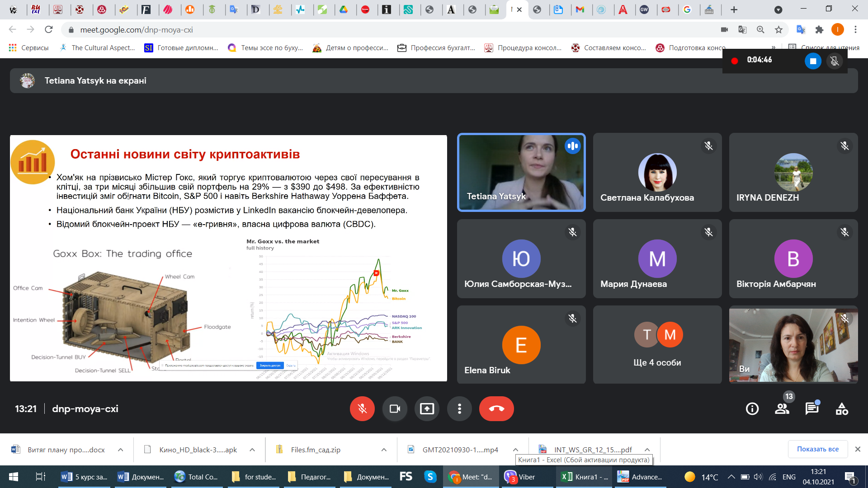Switch to the Gmail browser tab

point(580,9)
